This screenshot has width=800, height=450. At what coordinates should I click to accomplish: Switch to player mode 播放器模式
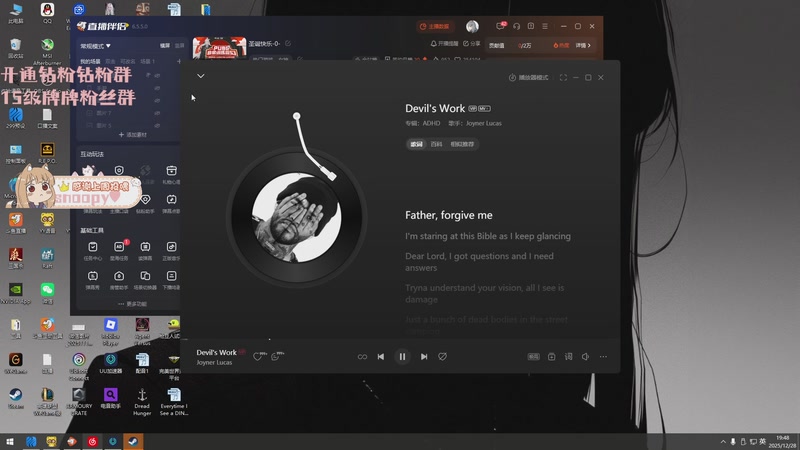(x=529, y=78)
